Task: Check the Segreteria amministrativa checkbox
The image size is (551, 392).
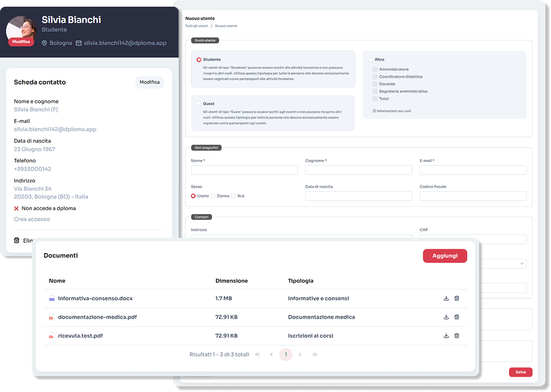Action: click(375, 92)
